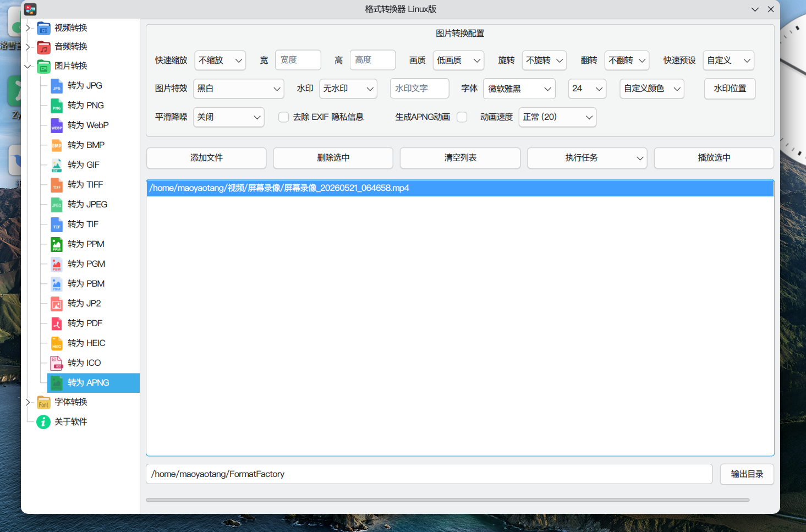Select 转为 PDF in the tree
The image size is (806, 532).
[85, 324]
